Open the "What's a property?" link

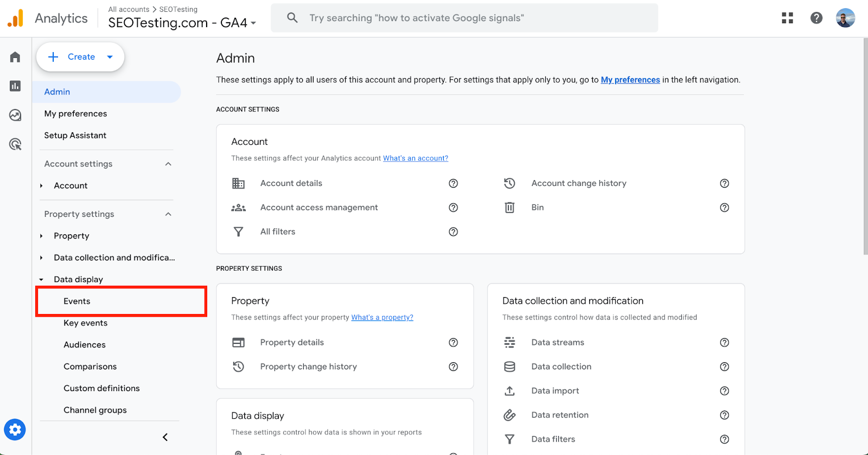[382, 317]
